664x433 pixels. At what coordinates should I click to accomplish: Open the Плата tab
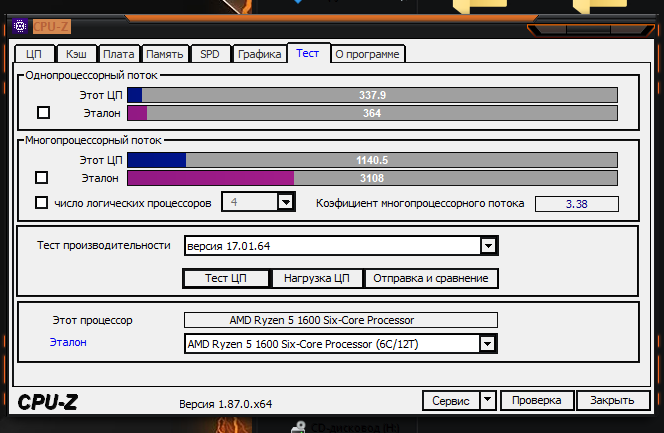119,54
